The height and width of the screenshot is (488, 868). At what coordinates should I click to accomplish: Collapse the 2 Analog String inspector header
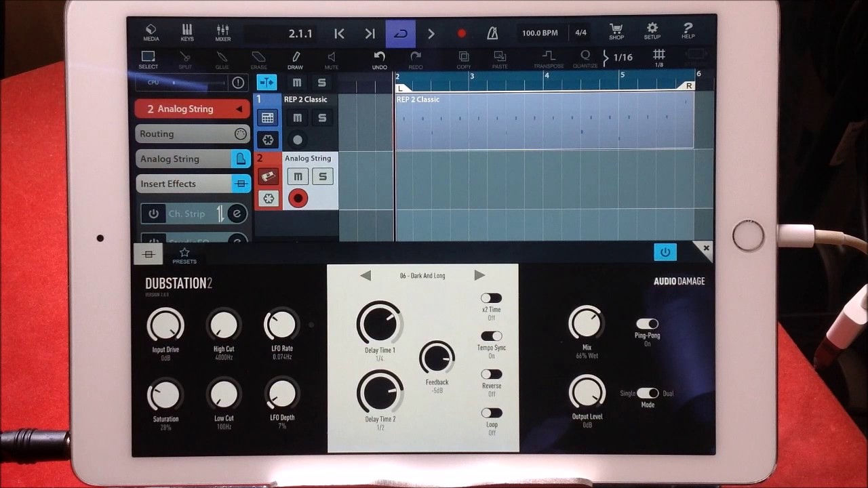(x=192, y=109)
